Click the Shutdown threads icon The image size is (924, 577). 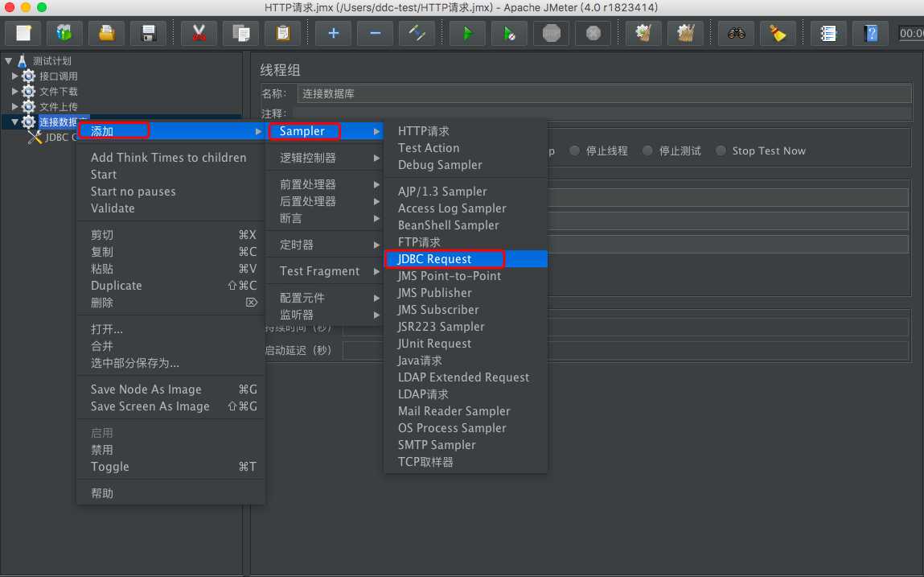coord(593,33)
